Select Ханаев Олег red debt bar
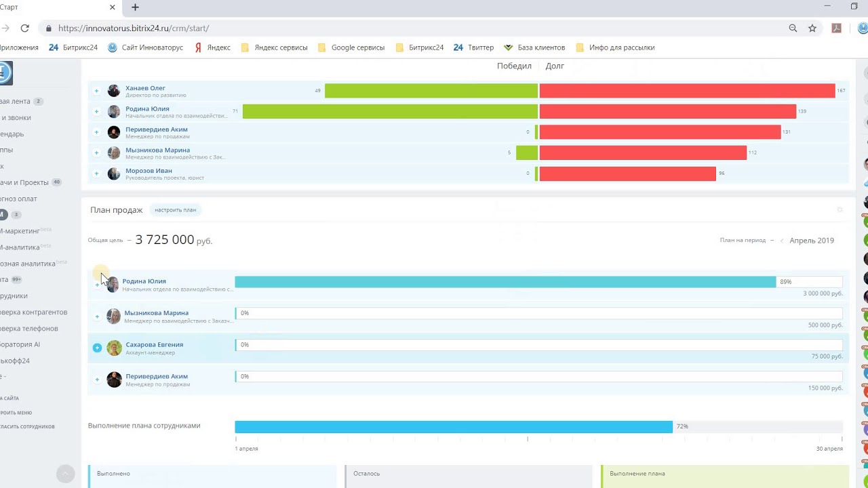This screenshot has width=868, height=488. tap(687, 91)
